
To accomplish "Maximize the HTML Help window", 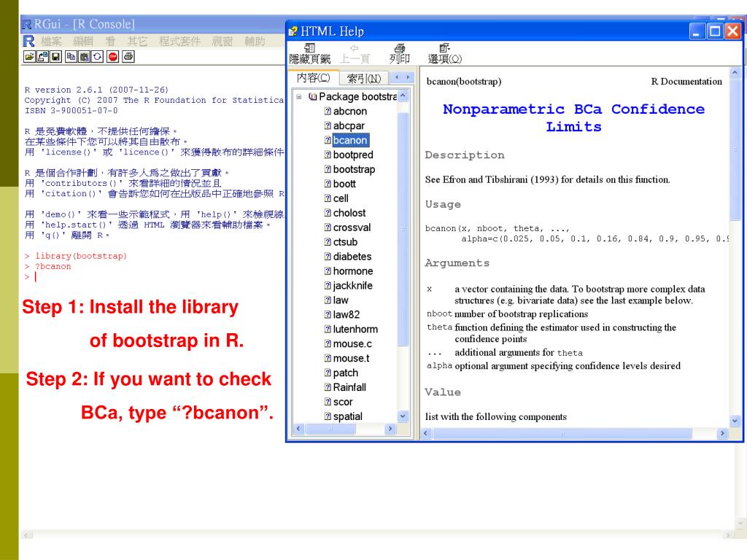I will tap(715, 31).
